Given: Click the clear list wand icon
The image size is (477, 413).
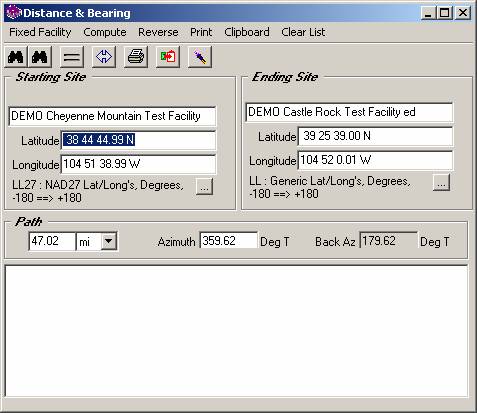Looking at the screenshot, I should coord(200,57).
